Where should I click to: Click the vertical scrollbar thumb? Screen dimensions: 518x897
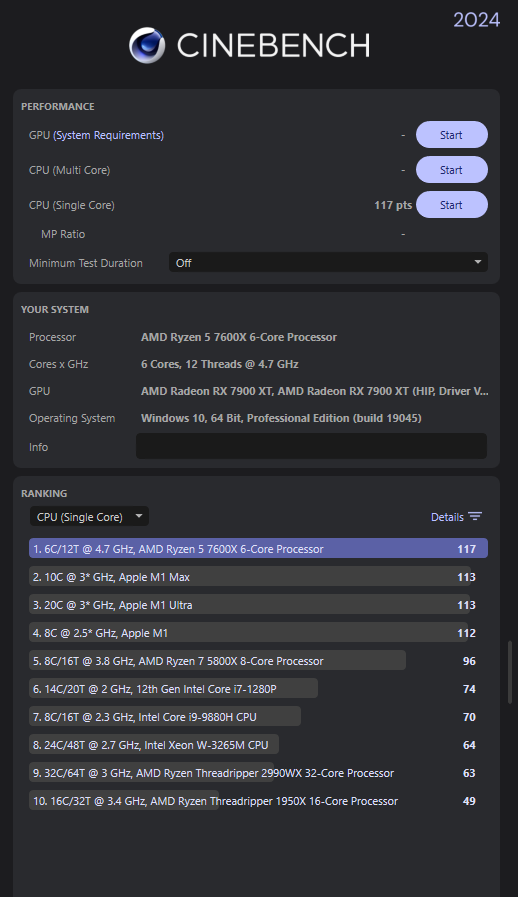(509, 672)
